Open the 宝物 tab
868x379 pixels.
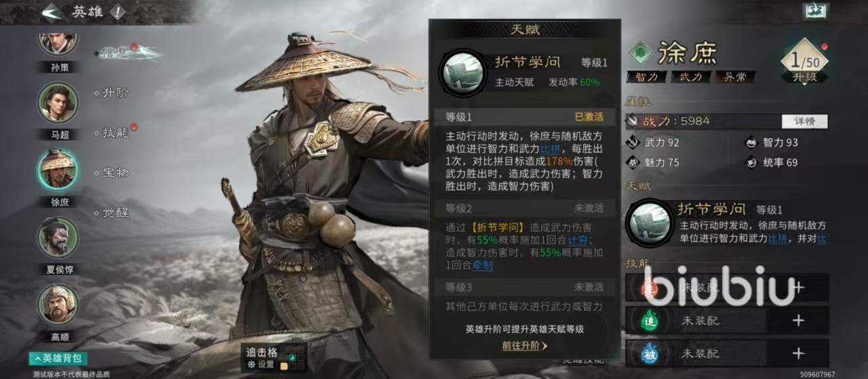(x=115, y=173)
